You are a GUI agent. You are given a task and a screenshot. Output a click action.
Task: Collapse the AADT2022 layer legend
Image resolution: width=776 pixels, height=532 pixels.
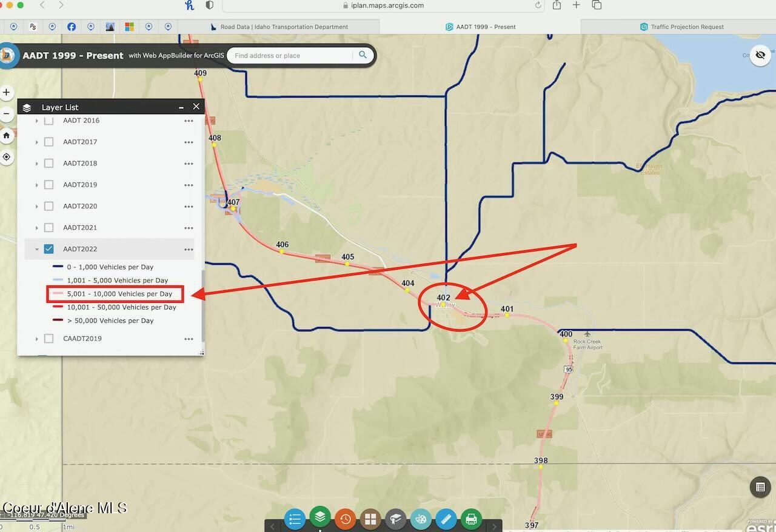(37, 249)
